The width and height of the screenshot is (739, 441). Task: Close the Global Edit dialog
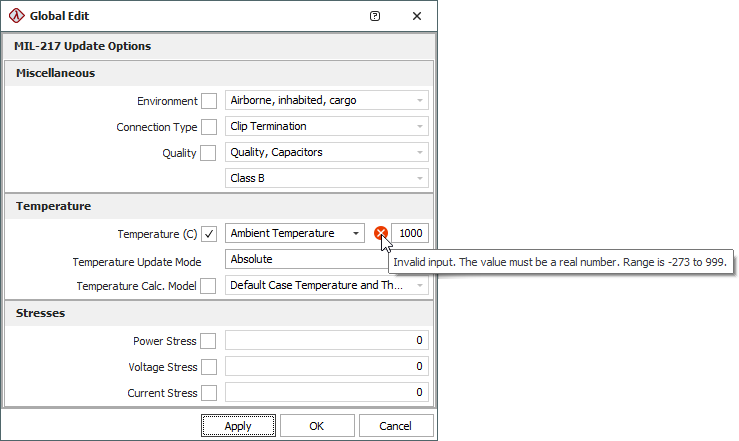[x=417, y=16]
